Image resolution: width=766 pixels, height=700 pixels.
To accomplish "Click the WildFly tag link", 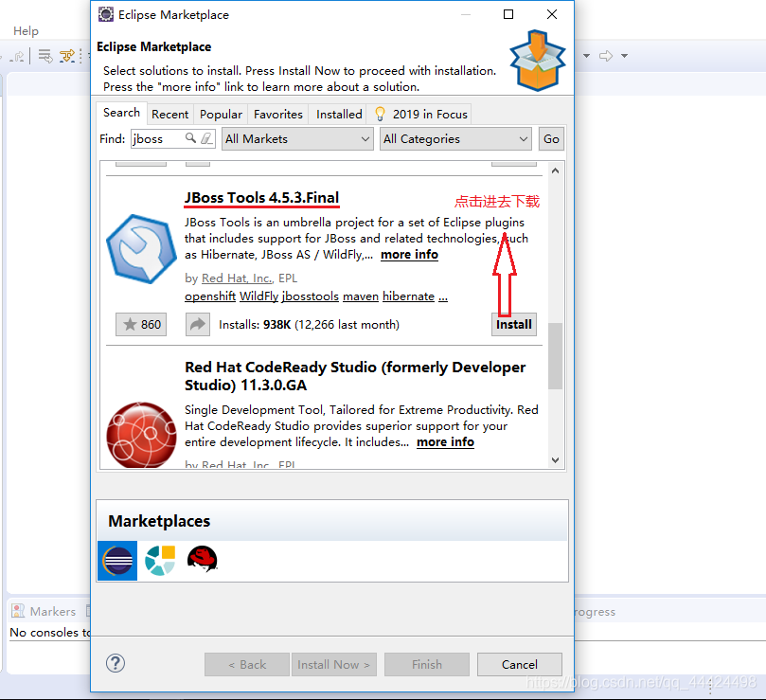I will coord(258,296).
